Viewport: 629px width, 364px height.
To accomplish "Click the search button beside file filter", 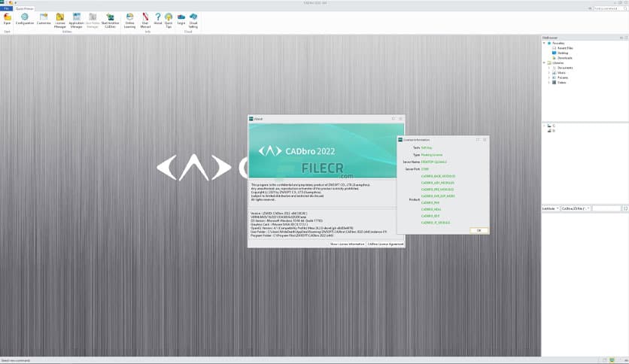I will [625, 208].
